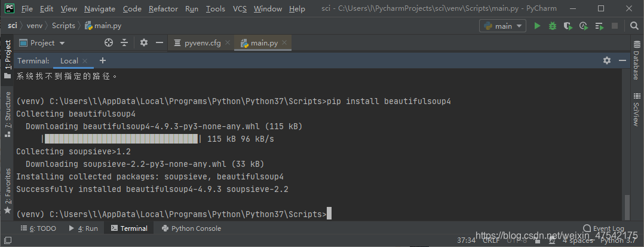Open the Run menu
Screen dimensions: 644x247
(192, 8)
